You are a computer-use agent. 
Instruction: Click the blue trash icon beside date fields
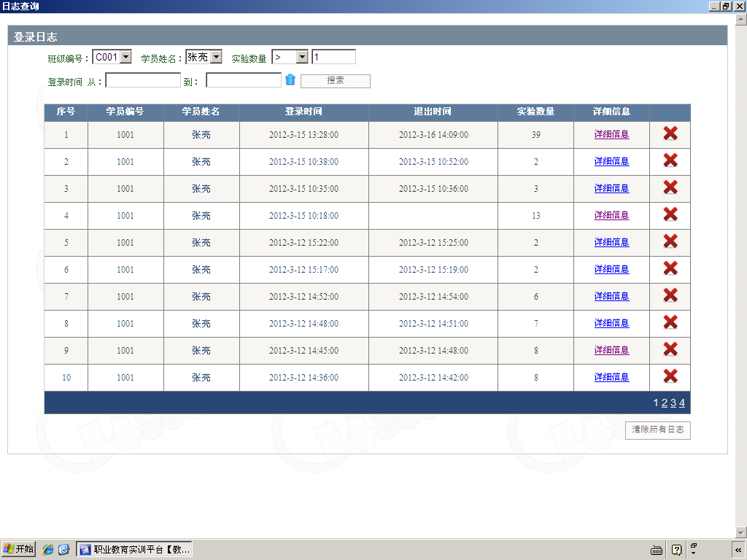(x=290, y=80)
